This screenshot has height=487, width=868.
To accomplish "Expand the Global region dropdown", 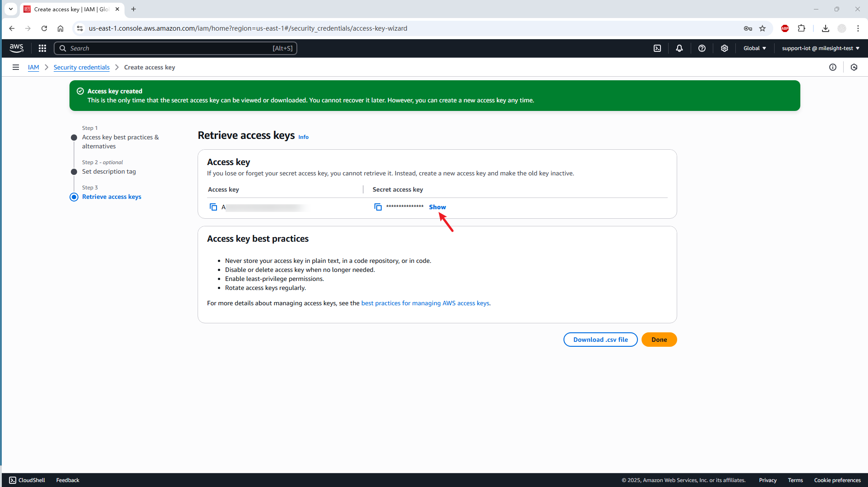I will pyautogui.click(x=755, y=48).
